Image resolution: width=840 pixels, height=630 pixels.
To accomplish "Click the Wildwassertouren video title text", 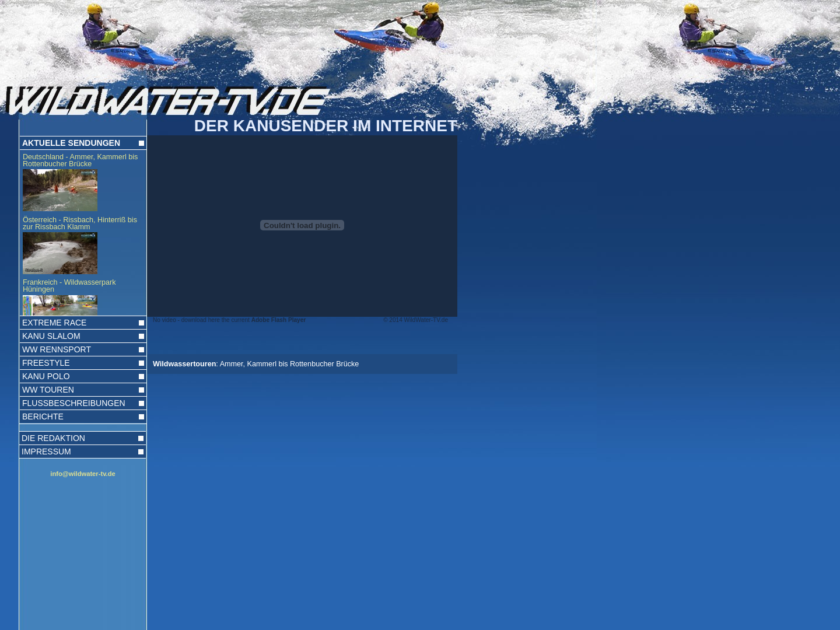I will [256, 364].
